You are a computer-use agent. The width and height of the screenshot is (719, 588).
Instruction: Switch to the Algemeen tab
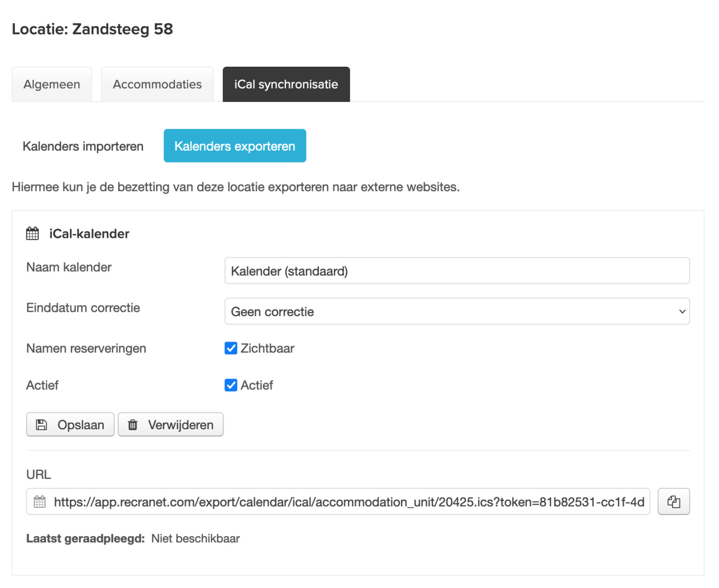(52, 84)
